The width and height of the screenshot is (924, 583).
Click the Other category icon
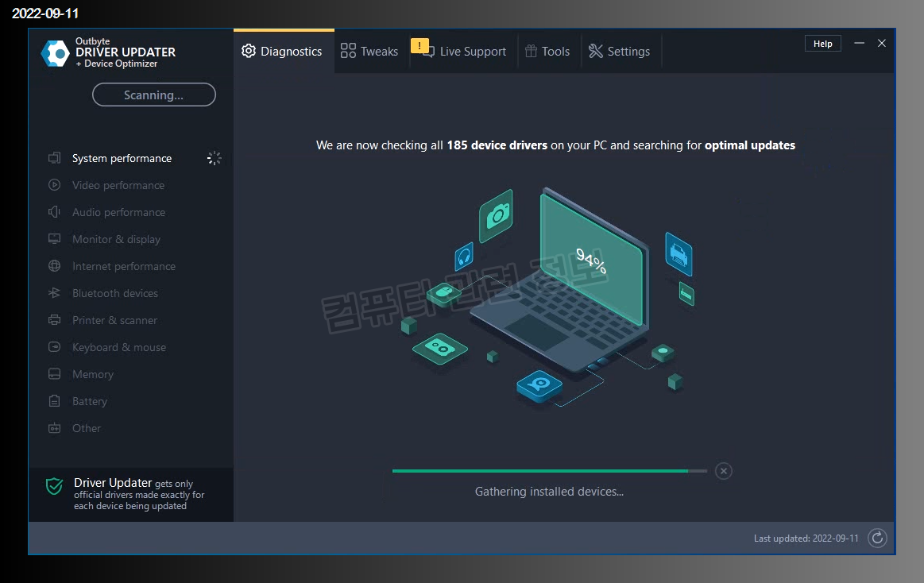[x=54, y=428]
